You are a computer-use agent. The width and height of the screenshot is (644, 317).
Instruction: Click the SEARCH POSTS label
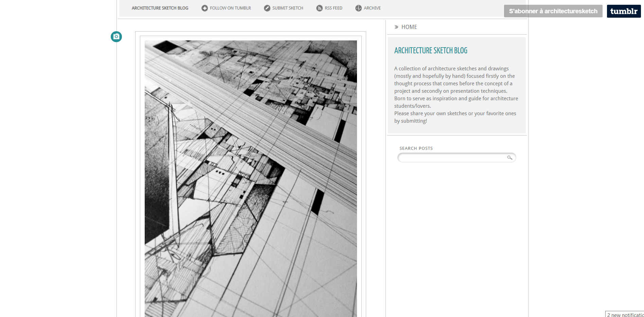(416, 148)
